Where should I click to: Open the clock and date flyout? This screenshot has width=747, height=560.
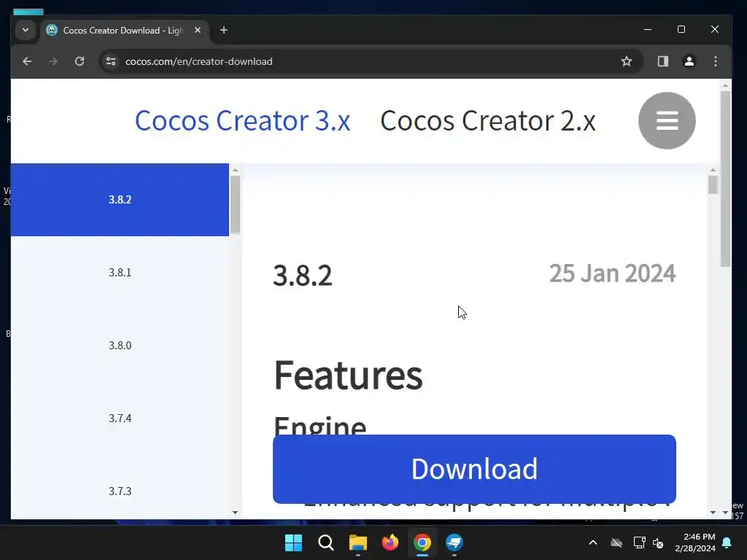click(x=695, y=542)
